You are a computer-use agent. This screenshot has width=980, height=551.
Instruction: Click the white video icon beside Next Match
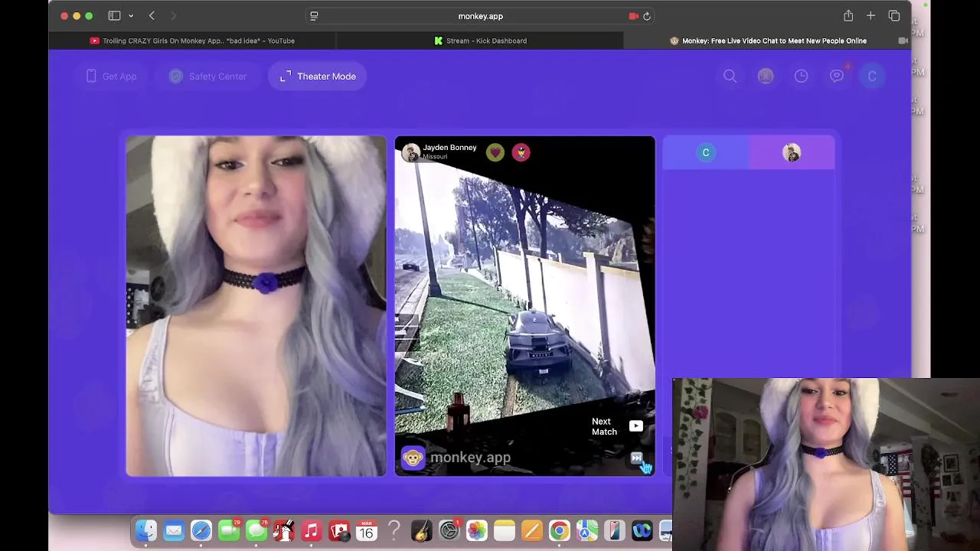(636, 426)
